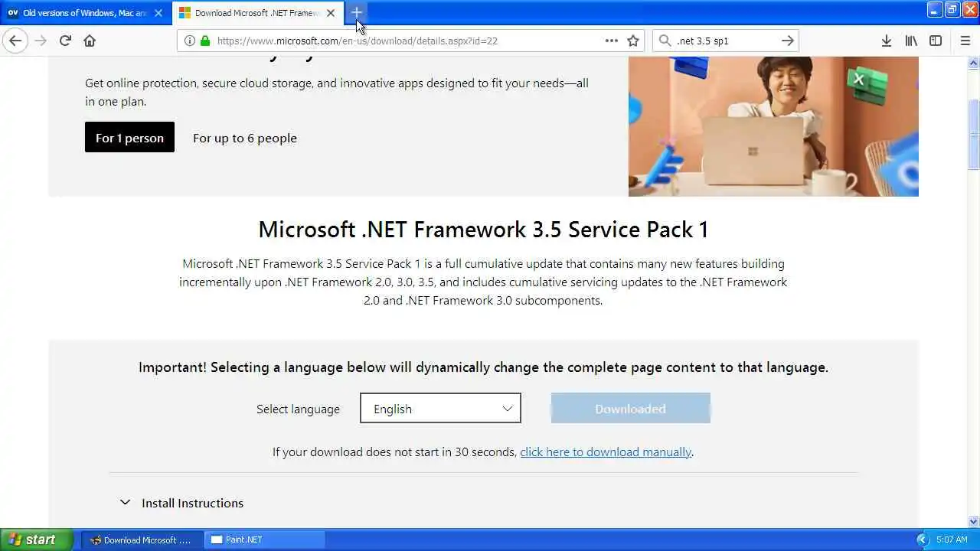Screen dimensions: 980x551
Task: Click scrollbar down arrow
Action: 973,522
